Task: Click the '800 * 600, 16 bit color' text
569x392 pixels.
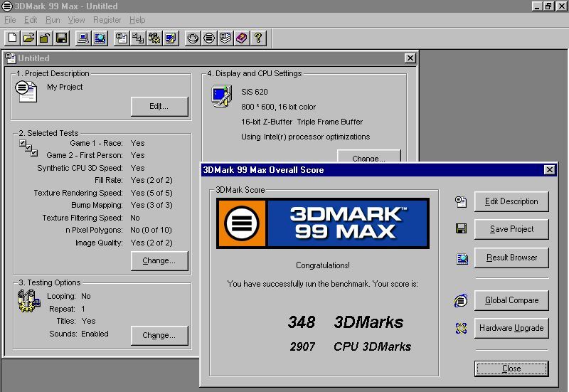Action: [278, 107]
